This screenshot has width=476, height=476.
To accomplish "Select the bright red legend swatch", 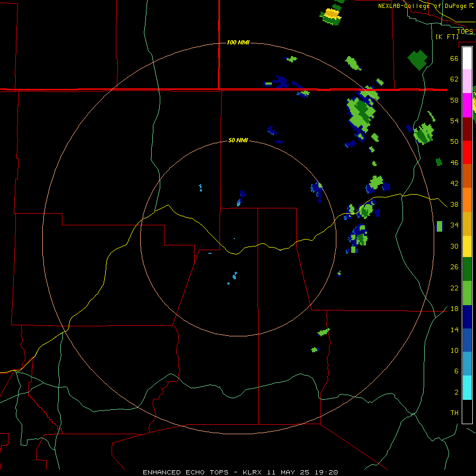I will [x=467, y=152].
